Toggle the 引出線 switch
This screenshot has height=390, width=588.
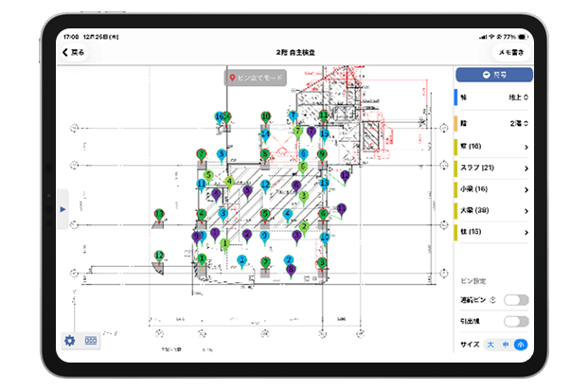[x=516, y=322]
